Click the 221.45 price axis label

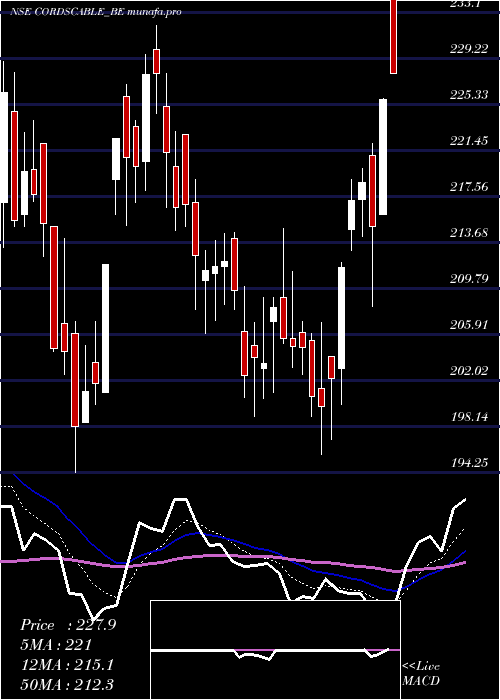point(469,141)
